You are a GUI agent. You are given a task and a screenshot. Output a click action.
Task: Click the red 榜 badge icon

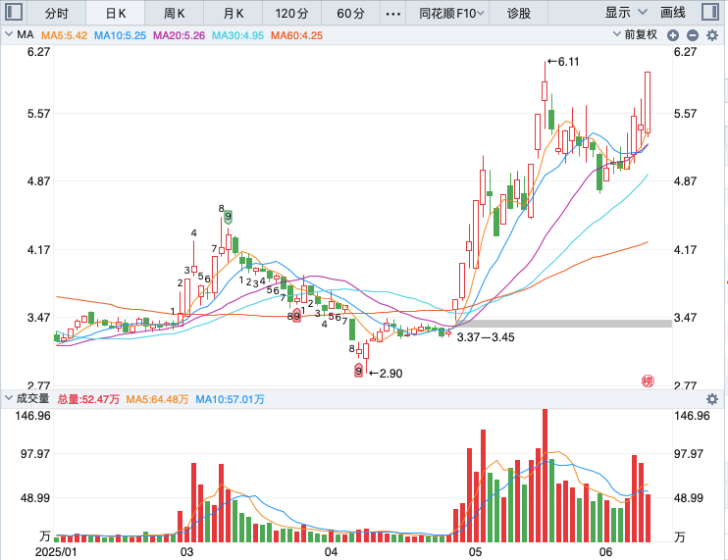[648, 381]
